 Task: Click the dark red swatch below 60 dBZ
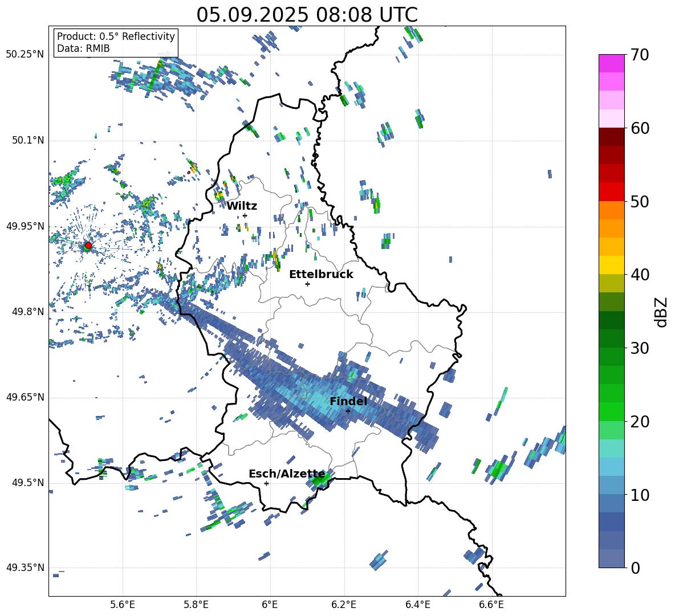(x=611, y=137)
